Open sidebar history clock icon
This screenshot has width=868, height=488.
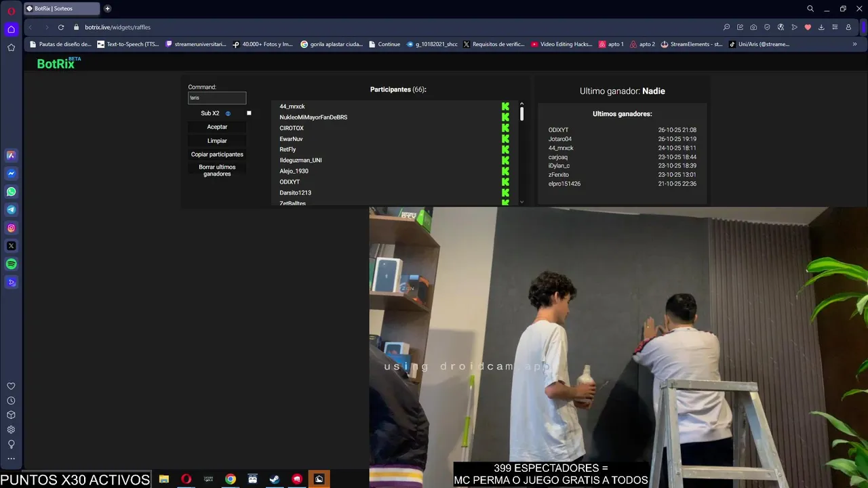coord(11,401)
